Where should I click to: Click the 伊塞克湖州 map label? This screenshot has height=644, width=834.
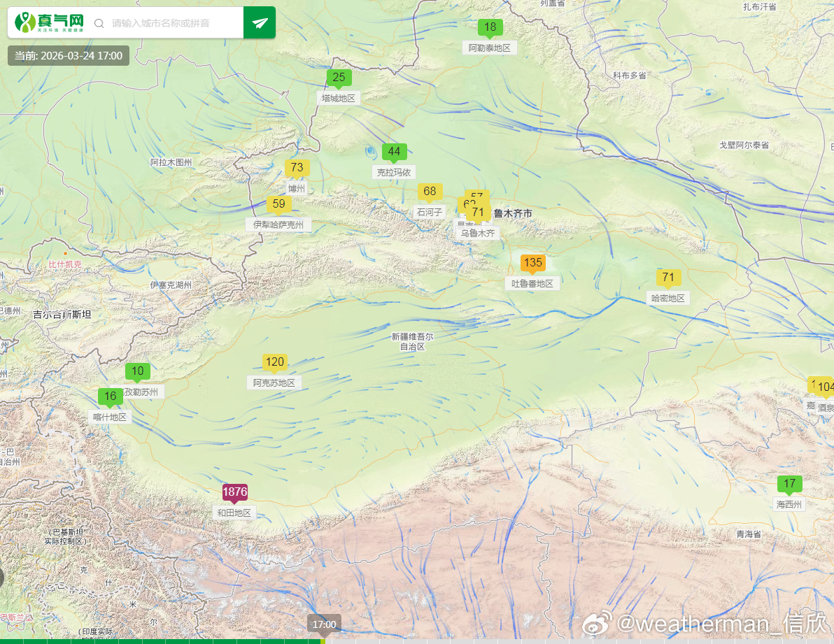(x=171, y=285)
